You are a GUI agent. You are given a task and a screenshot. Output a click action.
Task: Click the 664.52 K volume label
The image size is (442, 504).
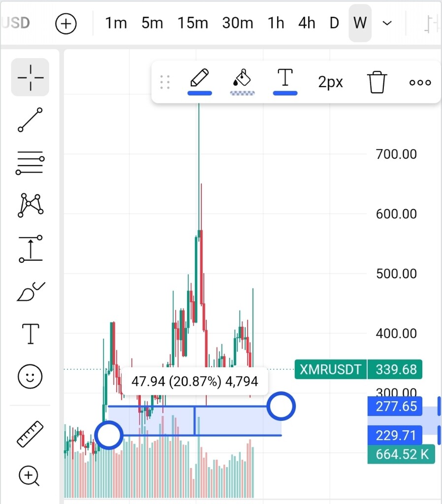point(402,454)
